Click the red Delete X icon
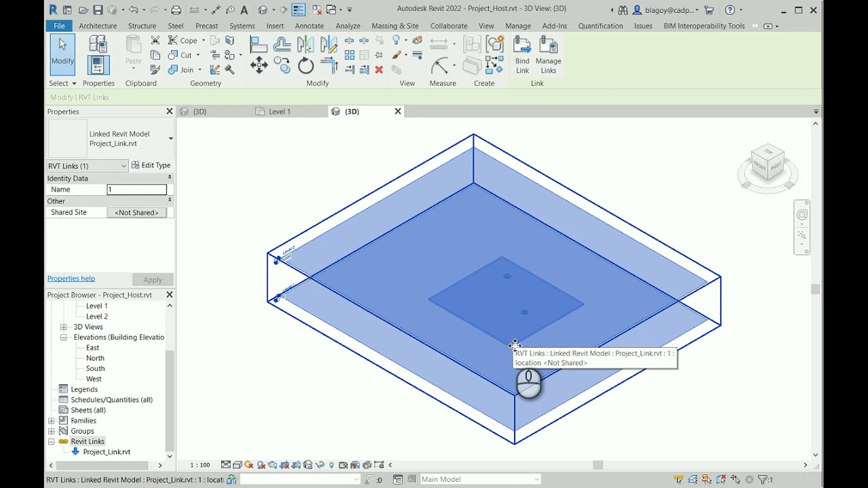 pyautogui.click(x=379, y=70)
